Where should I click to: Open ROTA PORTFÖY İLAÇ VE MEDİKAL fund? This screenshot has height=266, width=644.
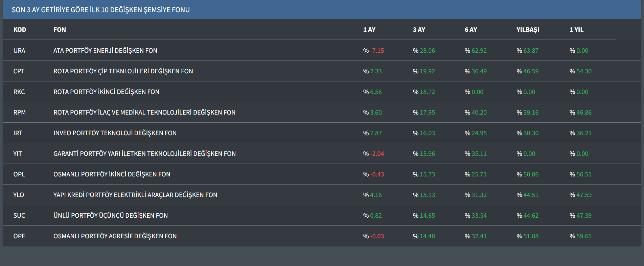point(144,113)
